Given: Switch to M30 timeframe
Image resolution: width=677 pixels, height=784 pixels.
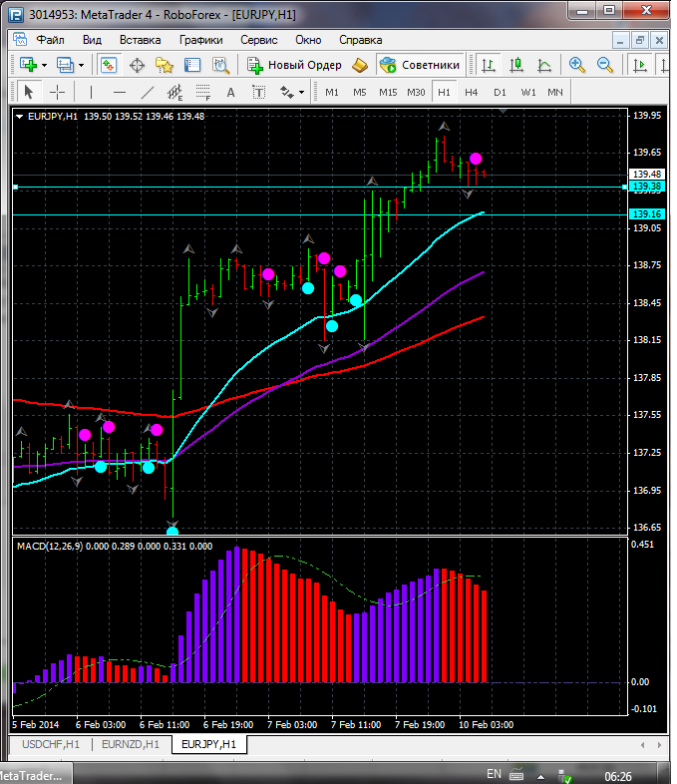Looking at the screenshot, I should click(416, 92).
